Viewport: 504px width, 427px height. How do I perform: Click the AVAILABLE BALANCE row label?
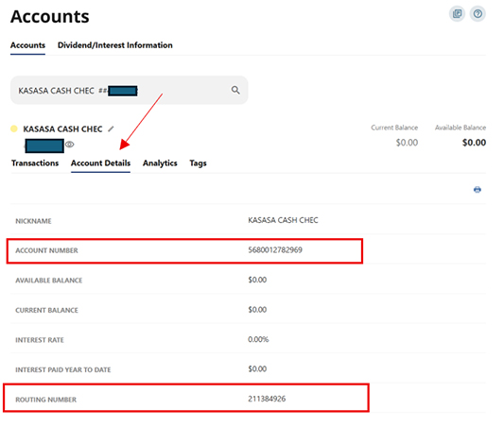49,281
